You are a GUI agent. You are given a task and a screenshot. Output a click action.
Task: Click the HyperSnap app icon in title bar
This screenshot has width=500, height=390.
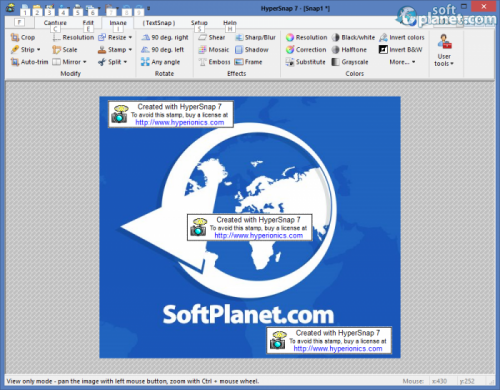(10, 8)
